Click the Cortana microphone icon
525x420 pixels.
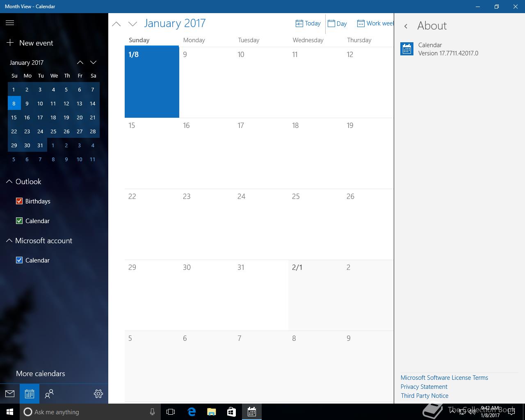[x=152, y=412]
